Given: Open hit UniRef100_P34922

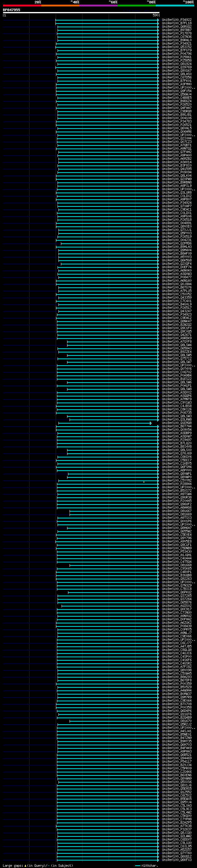Looking at the screenshot, I should tap(176, 20).
